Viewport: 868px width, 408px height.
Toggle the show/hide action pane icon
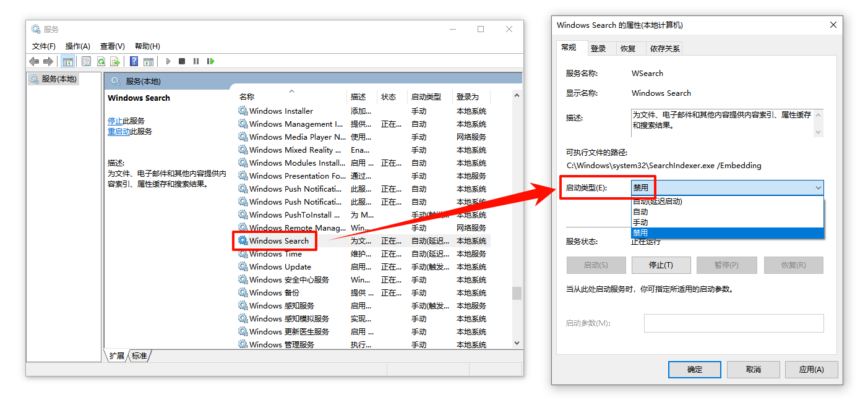148,61
